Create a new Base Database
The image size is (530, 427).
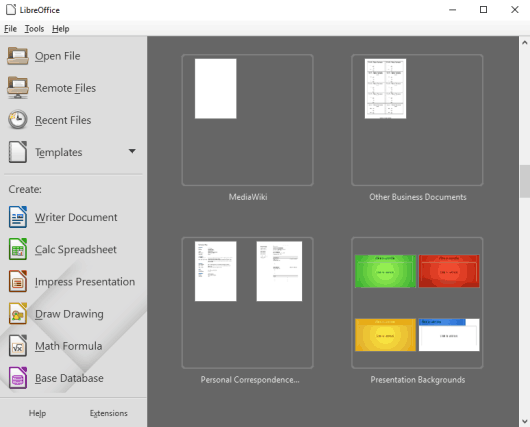[x=69, y=378]
